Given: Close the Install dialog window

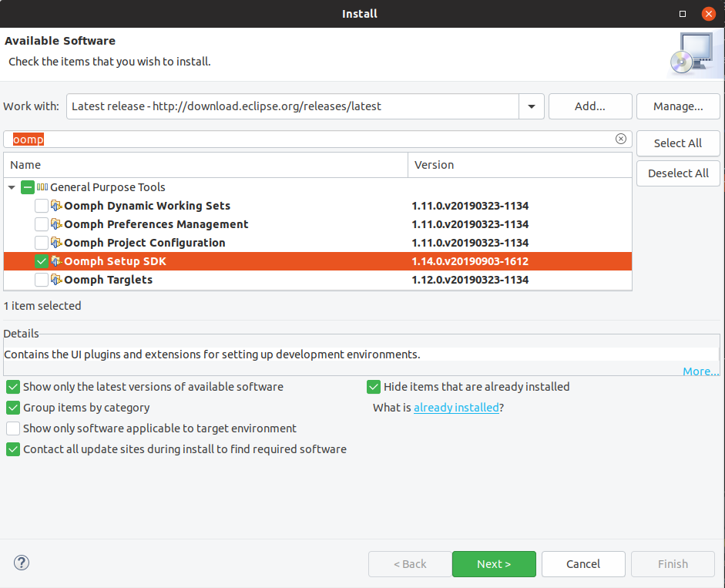Looking at the screenshot, I should [708, 14].
